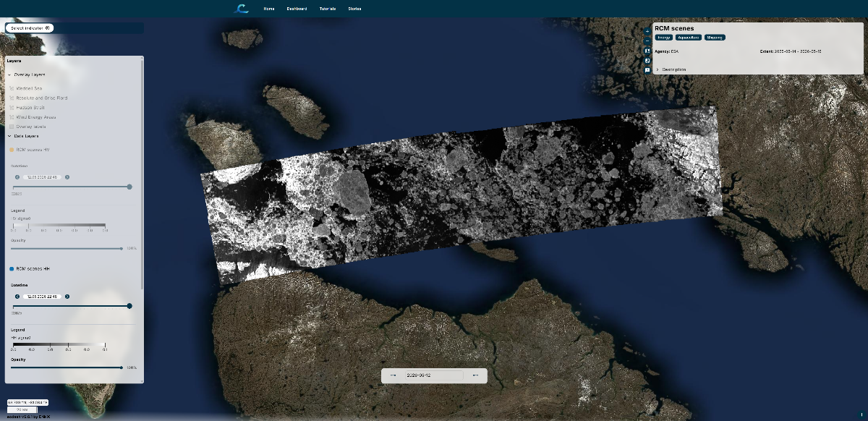Click the RCM scenes panel title

[674, 28]
